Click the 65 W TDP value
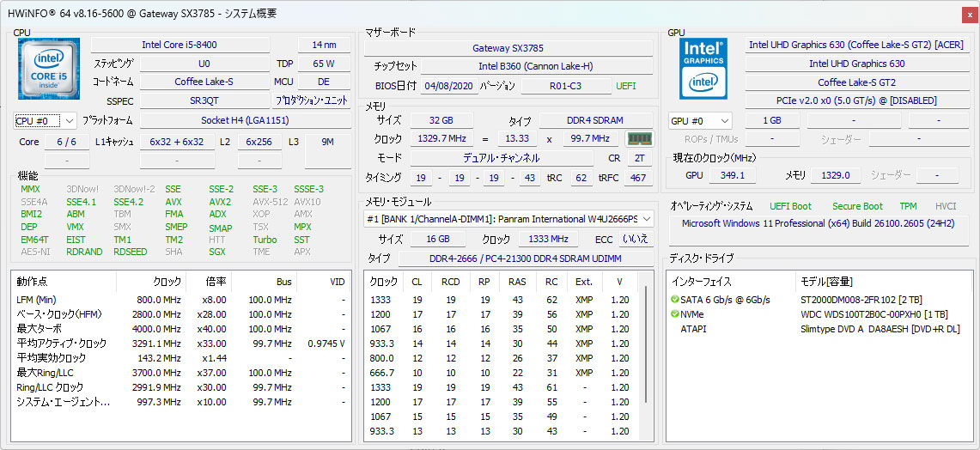The height and width of the screenshot is (450, 980). 324,64
